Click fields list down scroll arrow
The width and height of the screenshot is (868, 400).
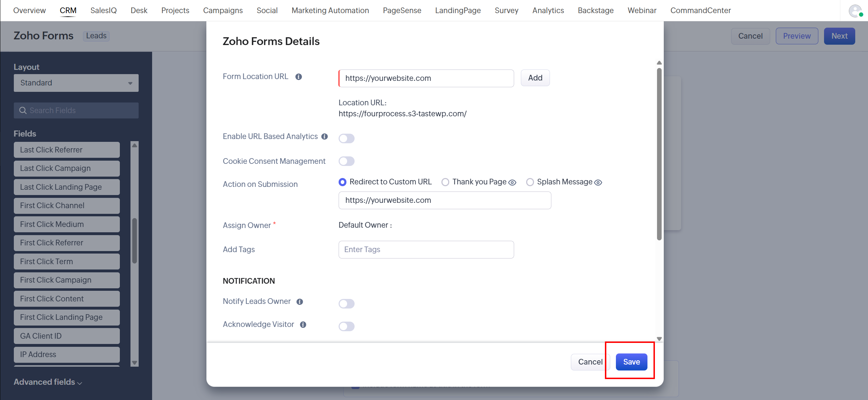coord(134,362)
